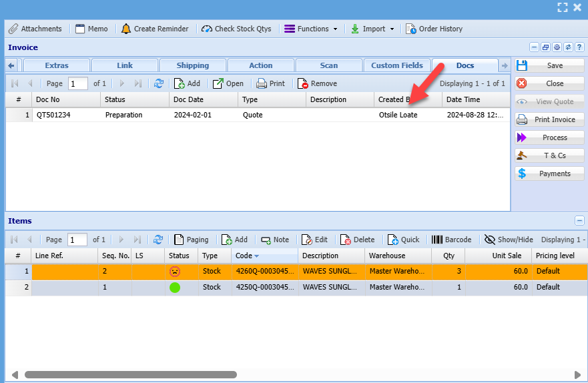
Task: Switch to the Extras tab
Action: [x=57, y=65]
